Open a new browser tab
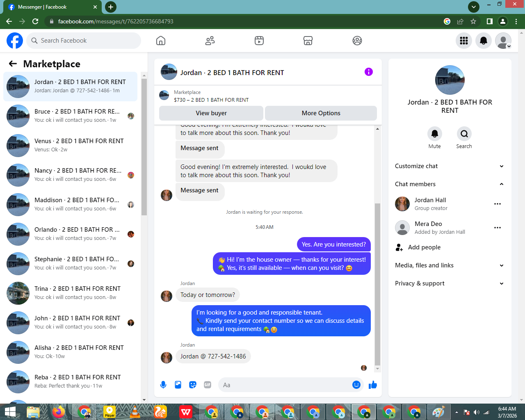The width and height of the screenshot is (525, 420). 111,7
